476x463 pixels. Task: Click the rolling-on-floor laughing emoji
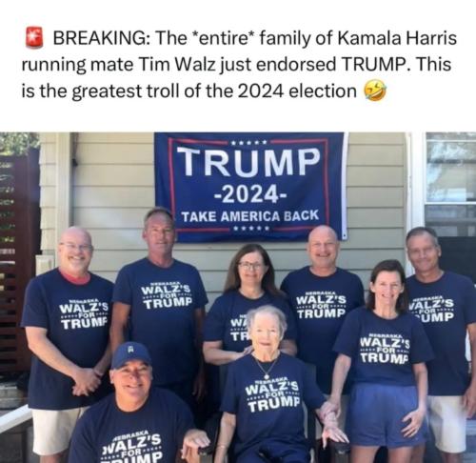374,91
